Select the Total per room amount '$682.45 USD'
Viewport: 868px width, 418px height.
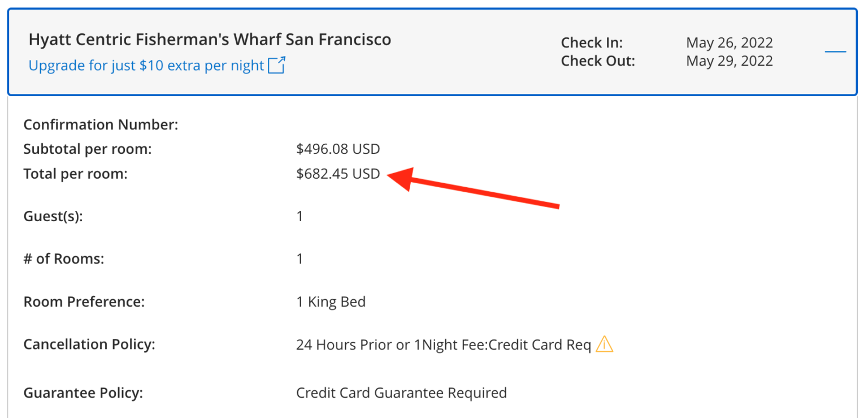coord(338,174)
